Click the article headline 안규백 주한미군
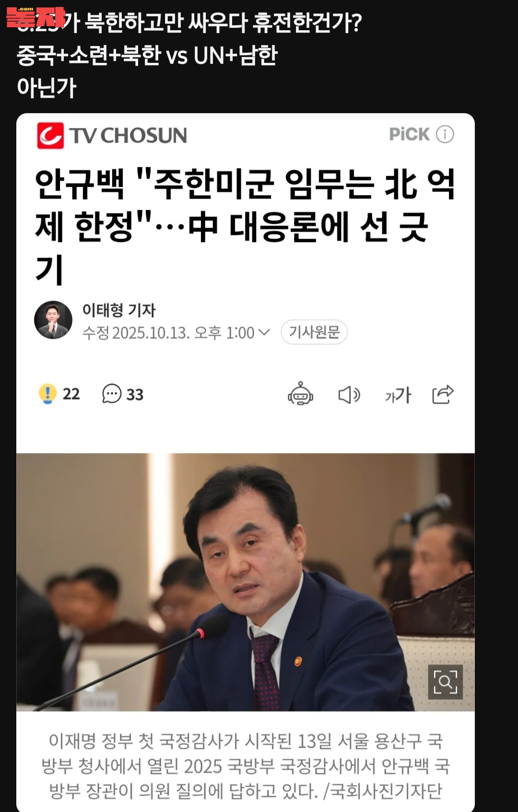This screenshot has height=812, width=518. point(245,226)
